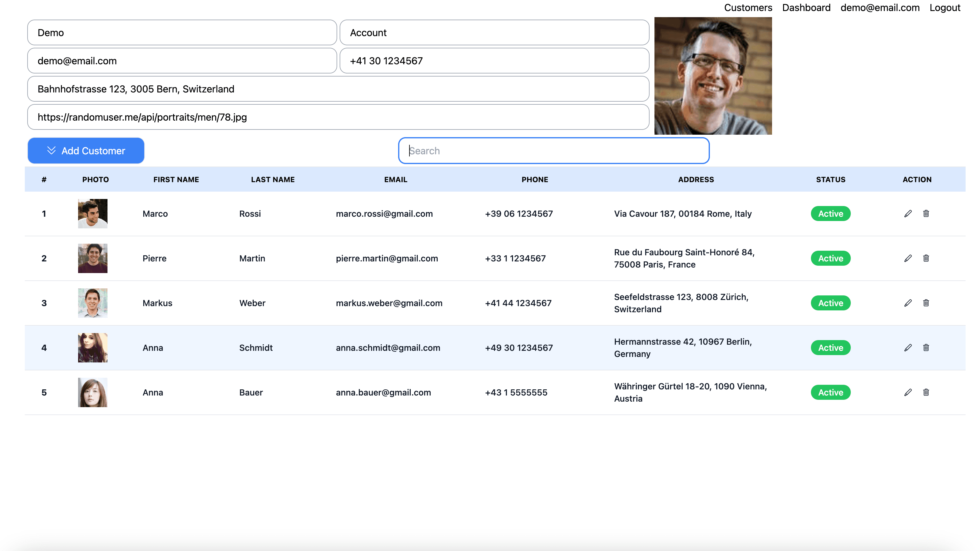Viewport: 980px width, 551px height.
Task: Switch Markus Weber's status from Active
Action: [x=831, y=303]
